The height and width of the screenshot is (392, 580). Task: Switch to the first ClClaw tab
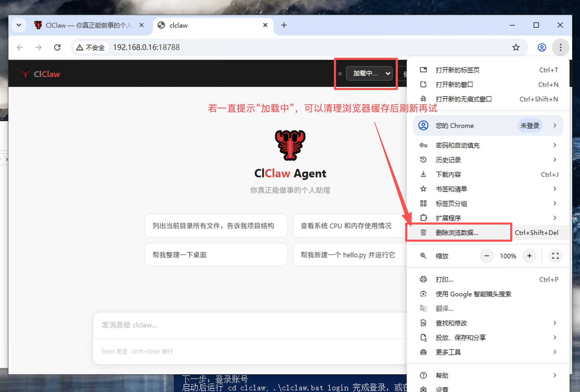pos(86,25)
